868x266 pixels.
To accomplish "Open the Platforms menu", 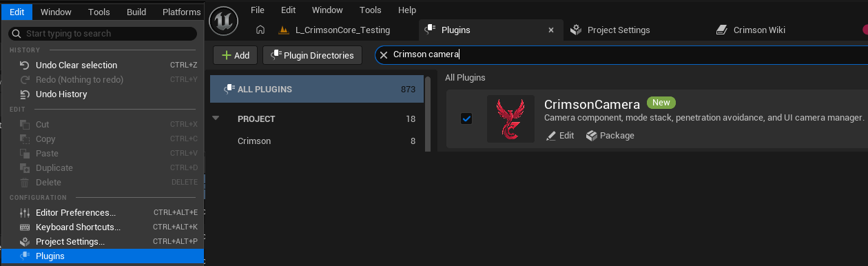I will click(182, 12).
